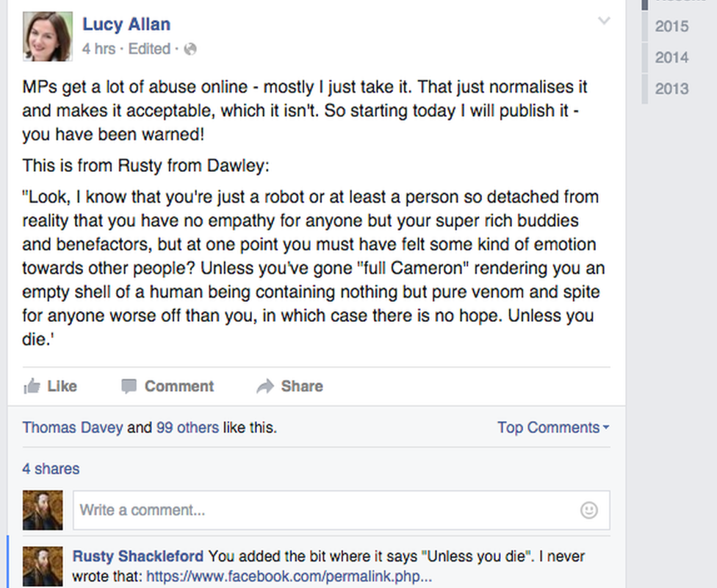
Task: Click inside the Write a comment field
Action: click(x=220, y=509)
